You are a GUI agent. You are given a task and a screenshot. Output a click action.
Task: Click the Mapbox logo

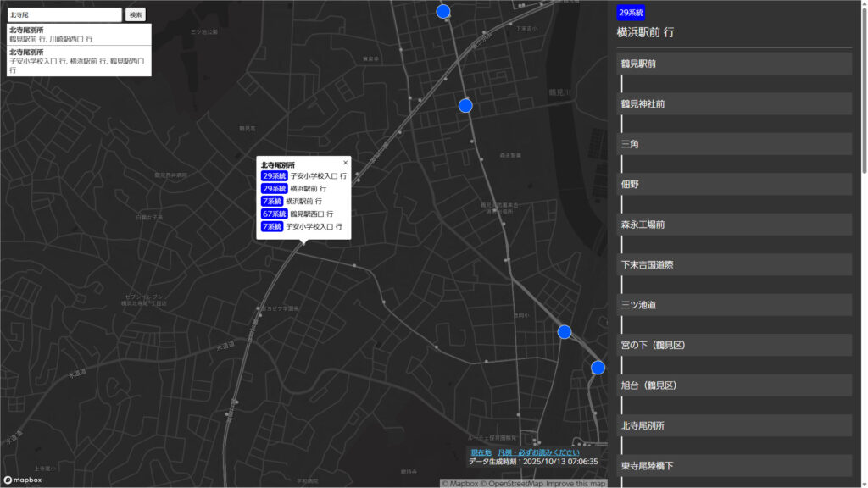pos(22,480)
